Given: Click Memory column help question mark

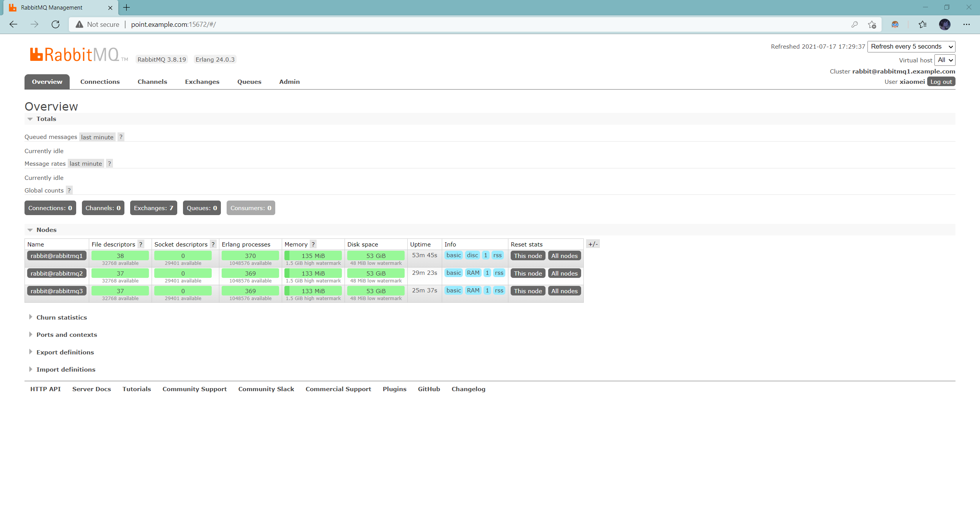Looking at the screenshot, I should coord(313,244).
